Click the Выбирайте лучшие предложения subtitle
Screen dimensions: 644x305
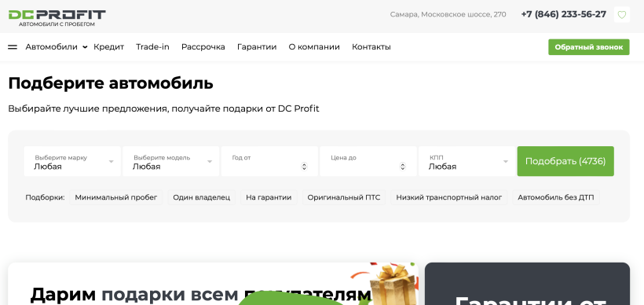[163, 109]
